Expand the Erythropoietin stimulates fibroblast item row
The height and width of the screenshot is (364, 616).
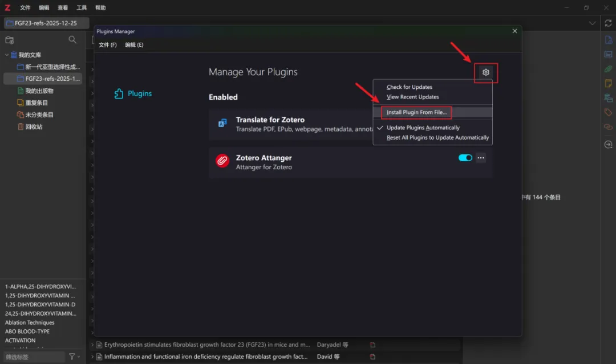click(92, 345)
